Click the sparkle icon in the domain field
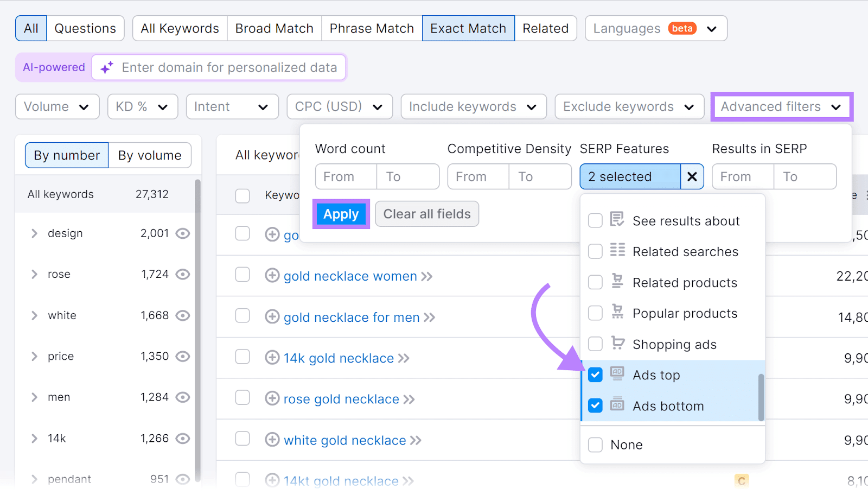 coord(106,67)
